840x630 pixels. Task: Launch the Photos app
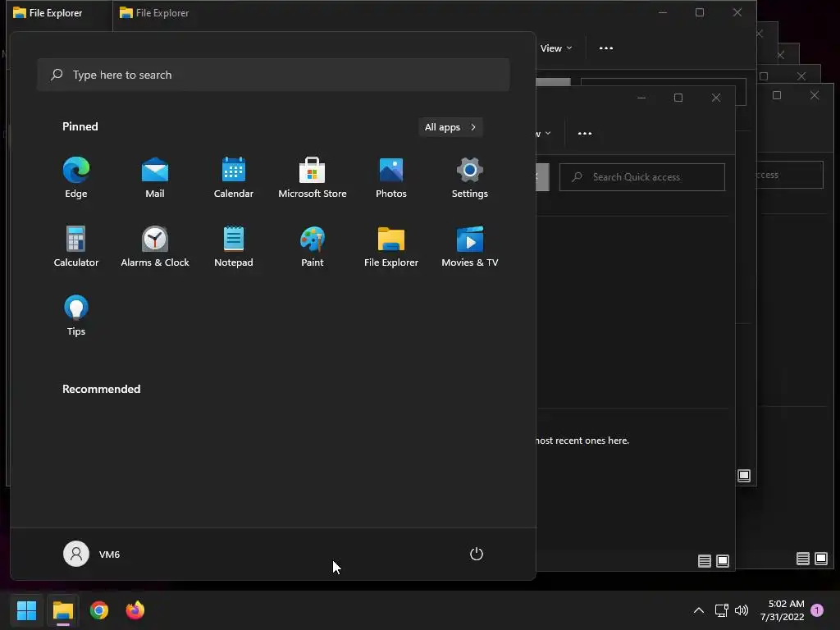[391, 178]
